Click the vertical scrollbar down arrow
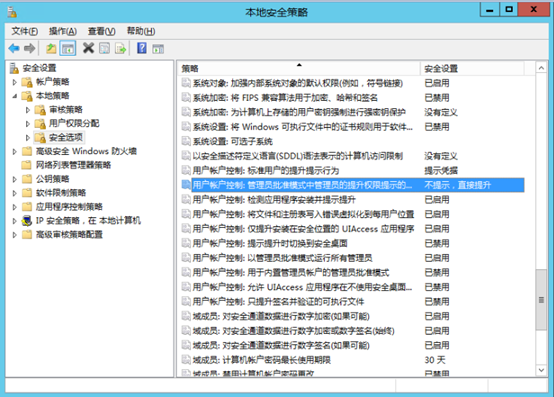This screenshot has width=554, height=397. [x=541, y=370]
